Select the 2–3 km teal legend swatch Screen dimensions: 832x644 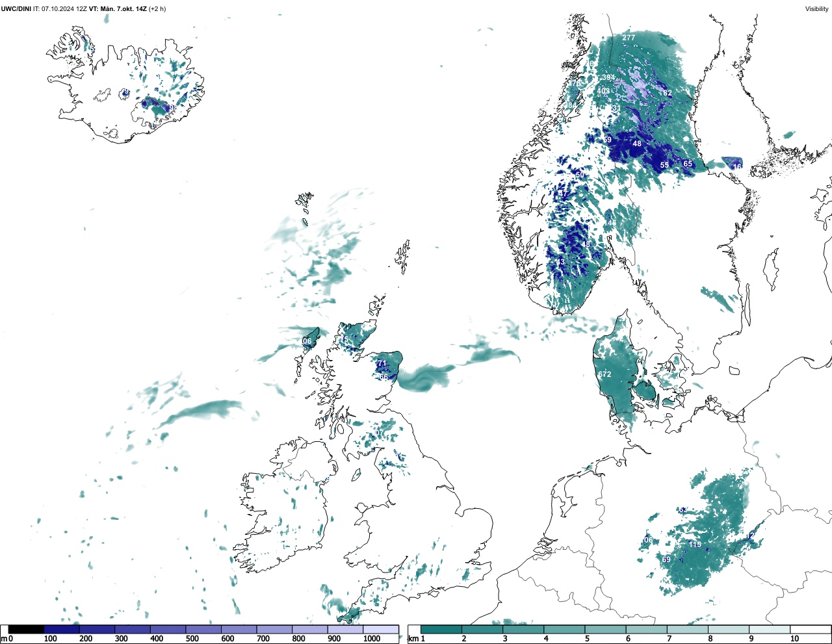click(x=482, y=629)
